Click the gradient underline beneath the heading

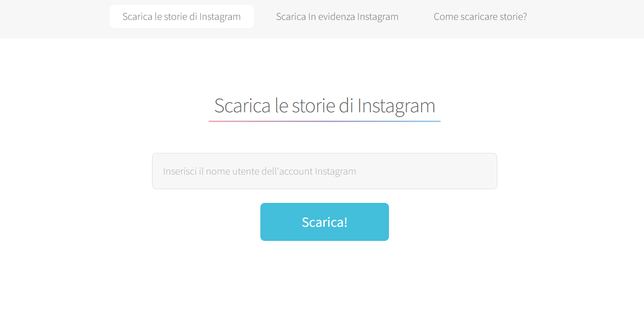click(x=324, y=121)
